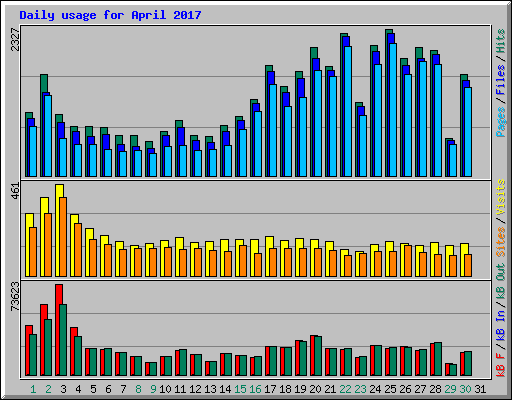
Task: Click the orange Sites bar for day 3
Action: pos(63,237)
